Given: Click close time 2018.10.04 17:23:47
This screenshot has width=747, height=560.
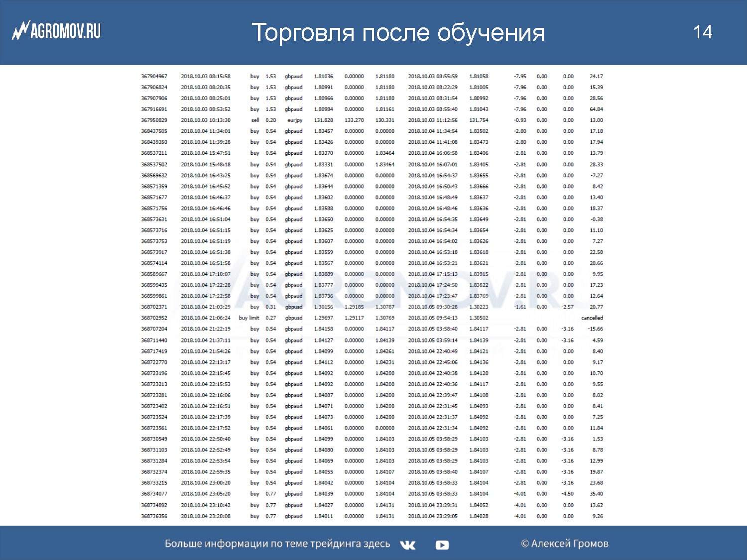Looking at the screenshot, I should pos(433,296).
